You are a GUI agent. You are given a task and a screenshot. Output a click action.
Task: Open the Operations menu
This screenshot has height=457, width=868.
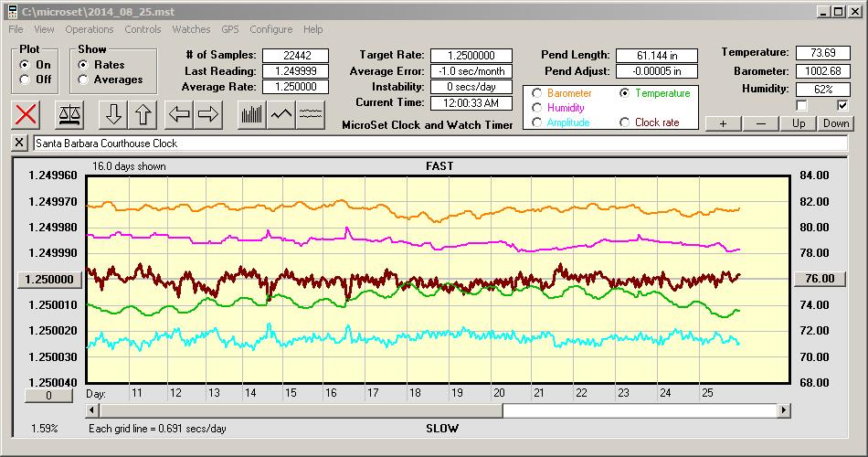pos(90,29)
